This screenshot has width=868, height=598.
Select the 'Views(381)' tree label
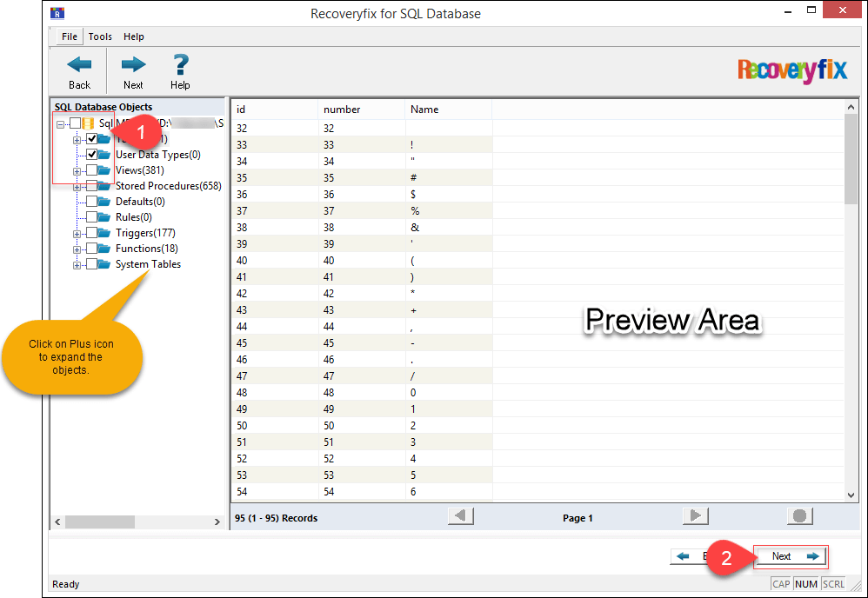(139, 170)
